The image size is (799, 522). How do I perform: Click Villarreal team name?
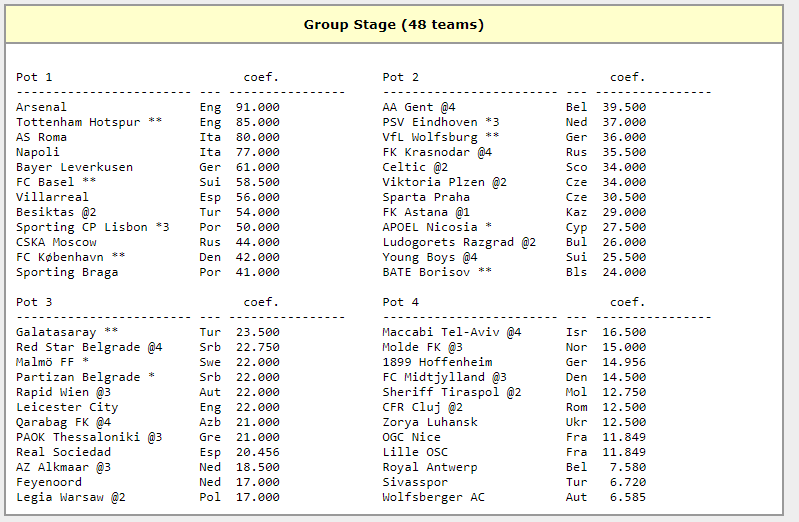(52, 197)
